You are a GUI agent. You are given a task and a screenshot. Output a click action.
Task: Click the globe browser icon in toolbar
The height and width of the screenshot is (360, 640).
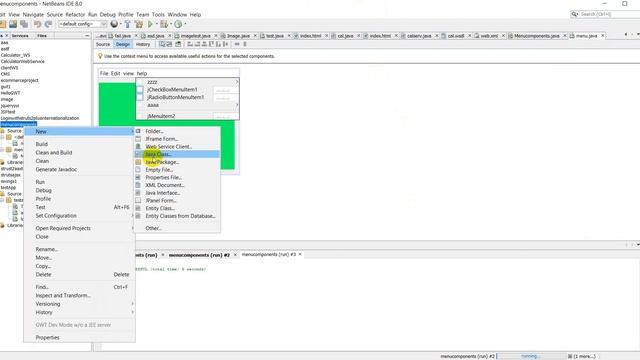tap(114, 24)
